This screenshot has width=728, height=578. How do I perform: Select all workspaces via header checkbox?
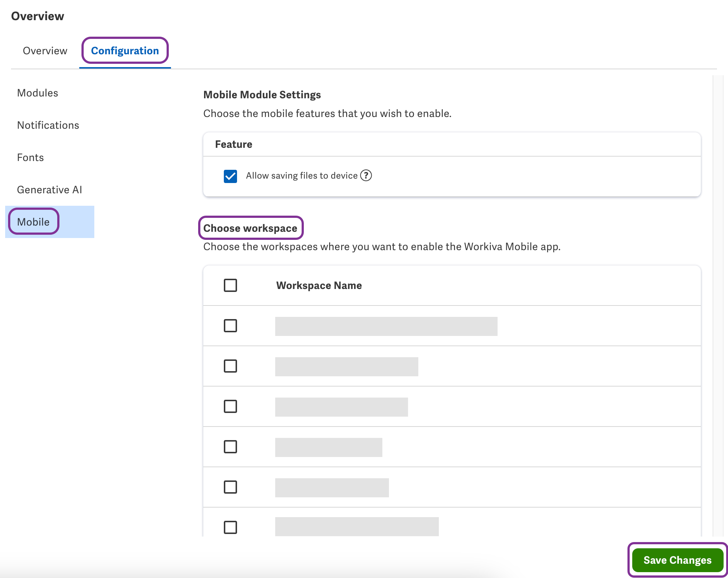(x=230, y=285)
